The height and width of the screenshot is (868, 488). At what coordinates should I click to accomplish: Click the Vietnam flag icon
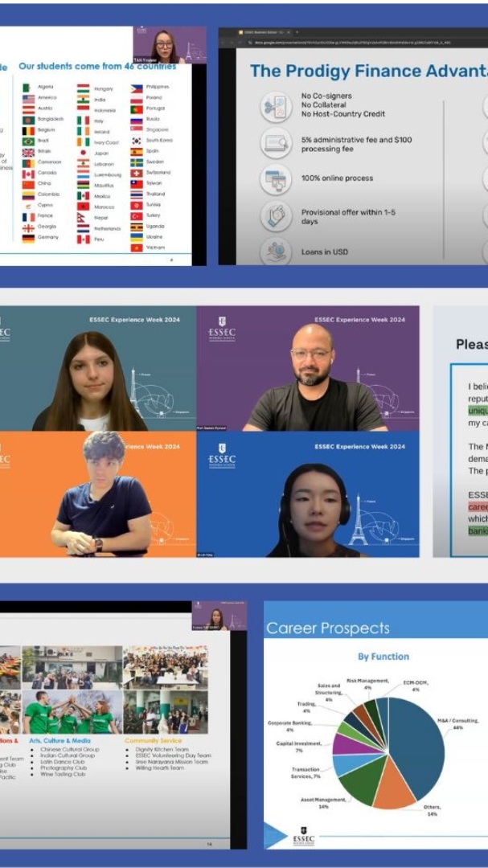pyautogui.click(x=137, y=248)
